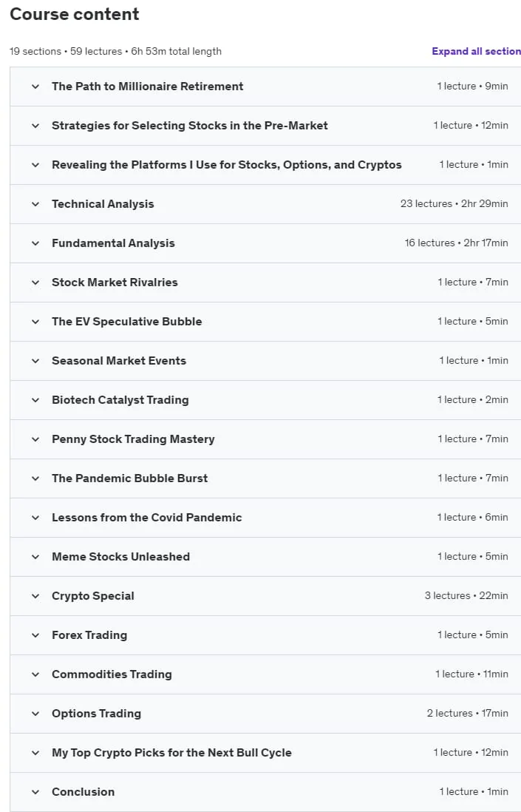Expand the Conclusion section chevron
The height and width of the screenshot is (812, 521).
35,792
